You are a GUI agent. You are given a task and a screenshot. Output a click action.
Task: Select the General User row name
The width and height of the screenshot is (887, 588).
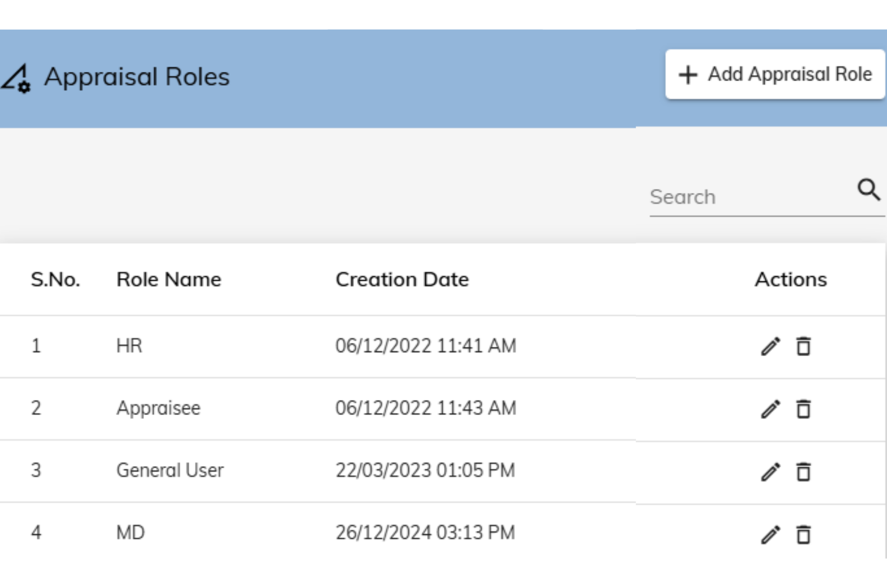click(x=170, y=470)
